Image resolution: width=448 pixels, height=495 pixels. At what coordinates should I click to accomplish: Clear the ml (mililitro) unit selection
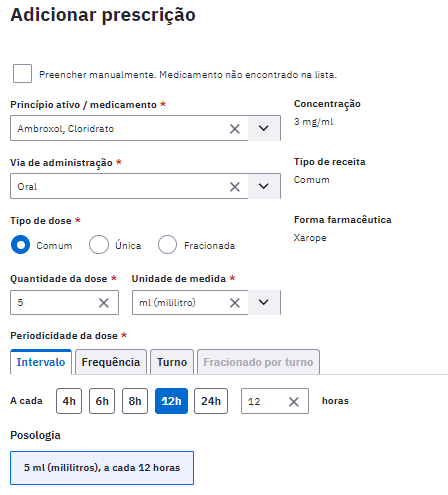point(235,303)
